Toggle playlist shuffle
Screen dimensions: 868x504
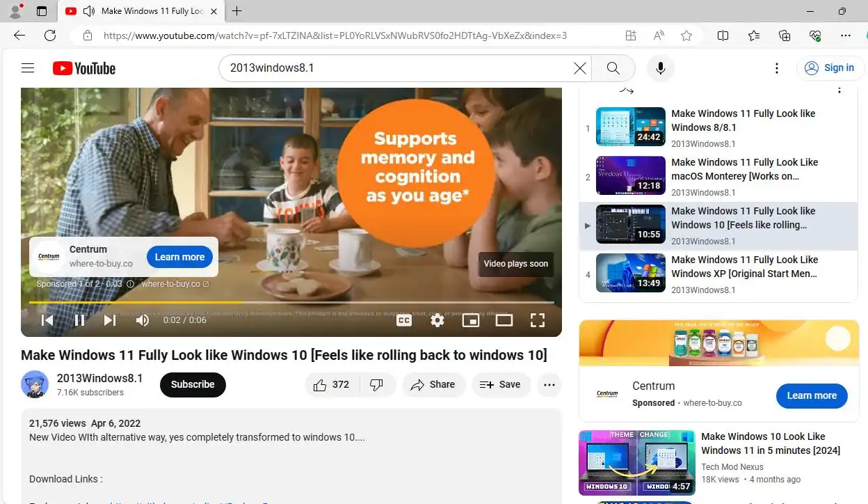click(627, 89)
